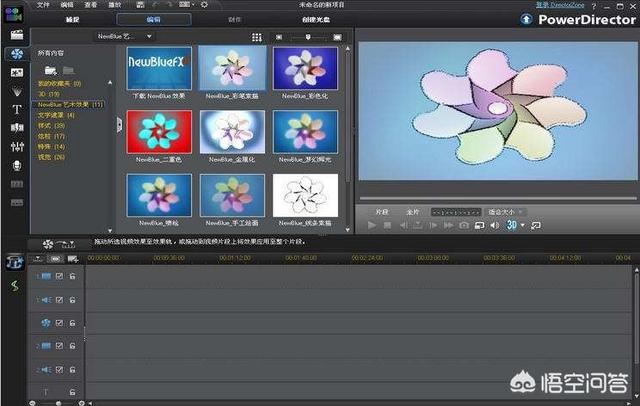Switch to the 捕捉 tab
Image resolution: width=640 pixels, height=406 pixels.
73,19
